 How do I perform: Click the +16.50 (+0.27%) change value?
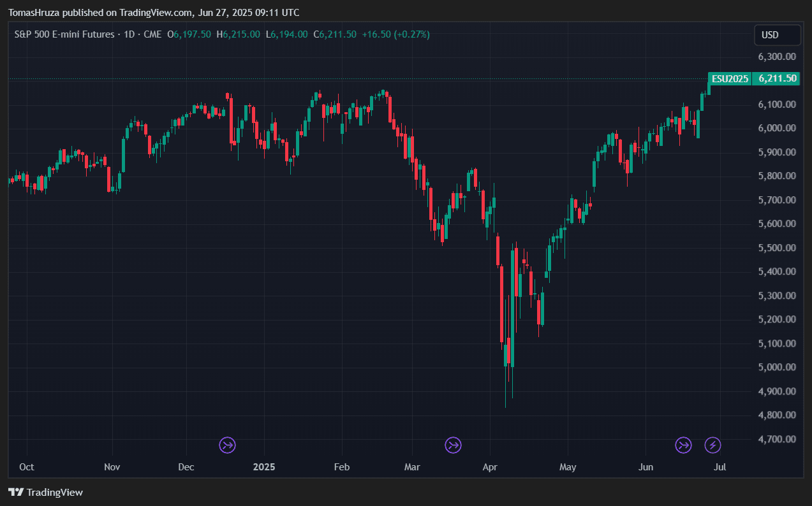[x=395, y=34]
